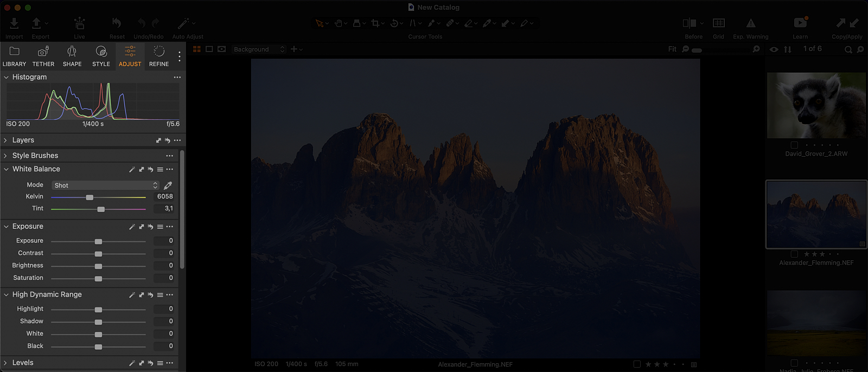The height and width of the screenshot is (372, 868).
Task: Click the Kelvin value field 6058
Action: (164, 197)
